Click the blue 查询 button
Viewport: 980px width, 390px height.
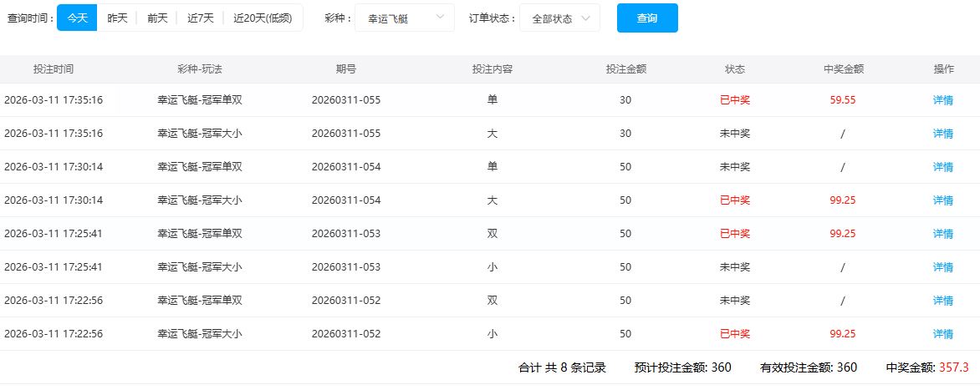tap(646, 18)
